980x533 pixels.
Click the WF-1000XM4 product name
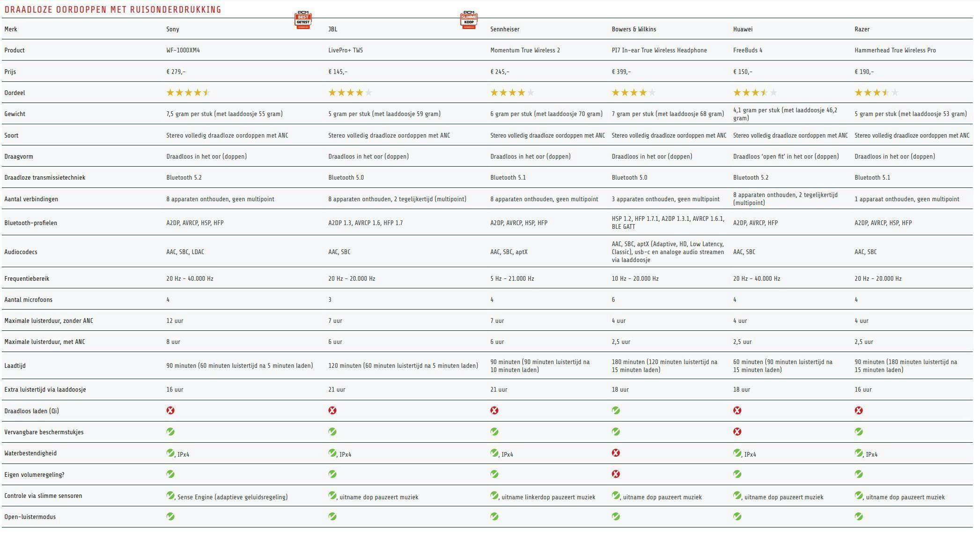point(183,50)
